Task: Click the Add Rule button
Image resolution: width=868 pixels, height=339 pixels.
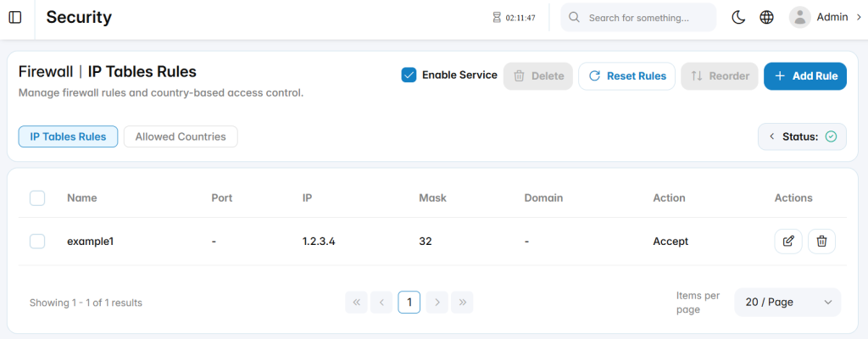Action: click(x=805, y=76)
